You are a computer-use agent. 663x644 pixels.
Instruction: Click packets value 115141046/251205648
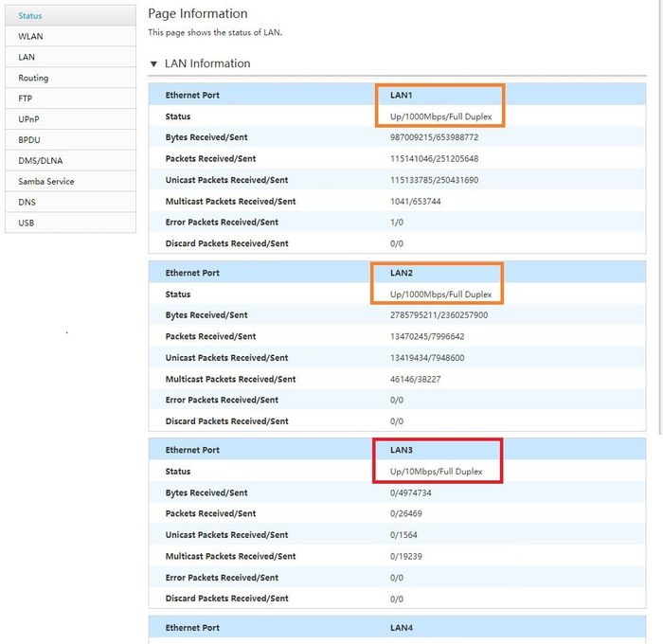[x=434, y=158]
